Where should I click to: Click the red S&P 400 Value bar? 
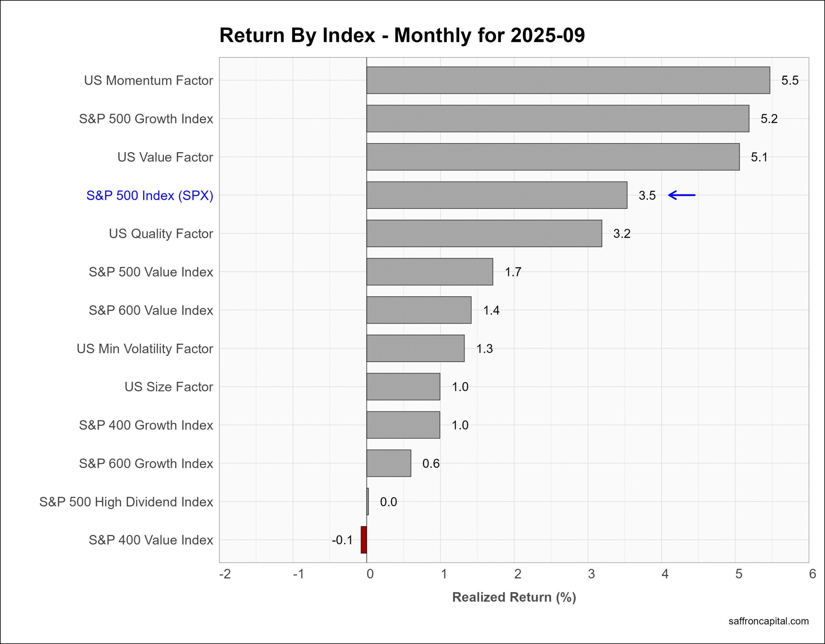[364, 540]
